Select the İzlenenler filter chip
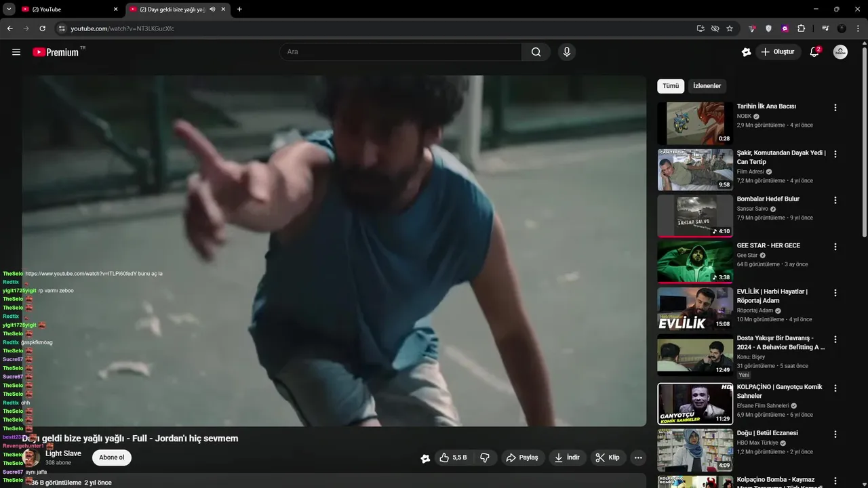Viewport: 868px width, 488px height. point(707,86)
